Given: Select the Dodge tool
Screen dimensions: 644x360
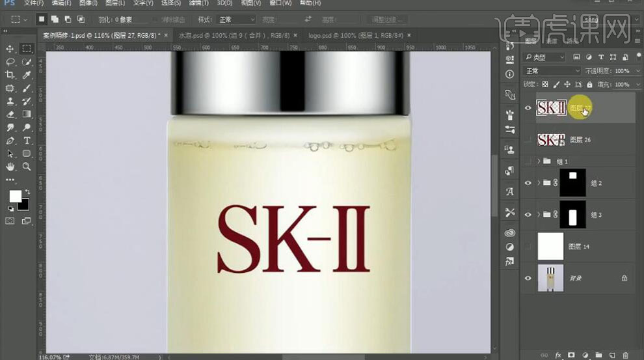Looking at the screenshot, I should (27, 128).
